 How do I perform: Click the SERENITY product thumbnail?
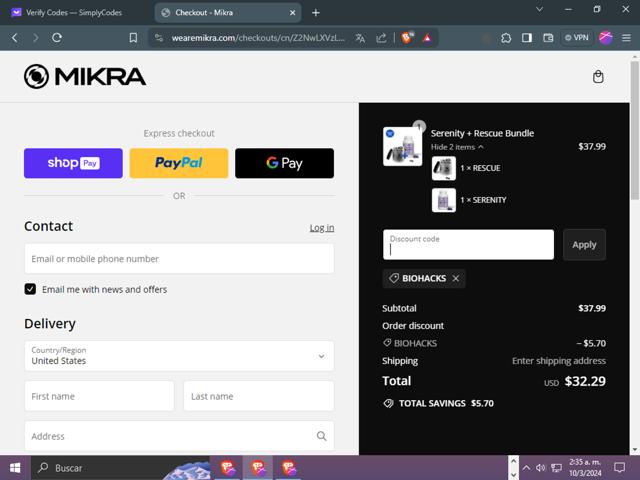click(444, 200)
